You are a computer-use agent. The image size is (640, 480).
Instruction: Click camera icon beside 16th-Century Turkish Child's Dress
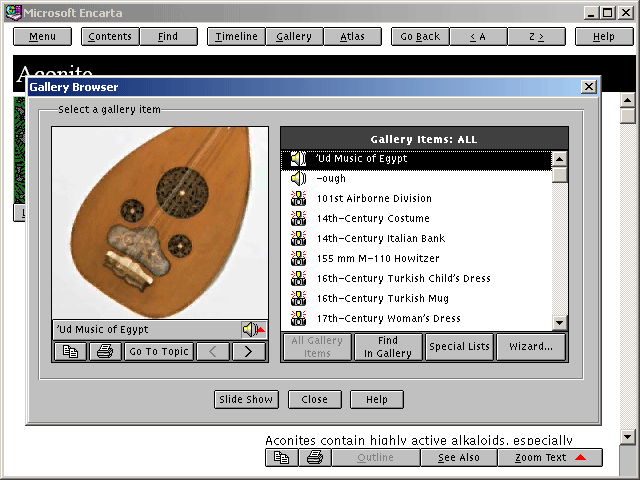click(x=298, y=278)
